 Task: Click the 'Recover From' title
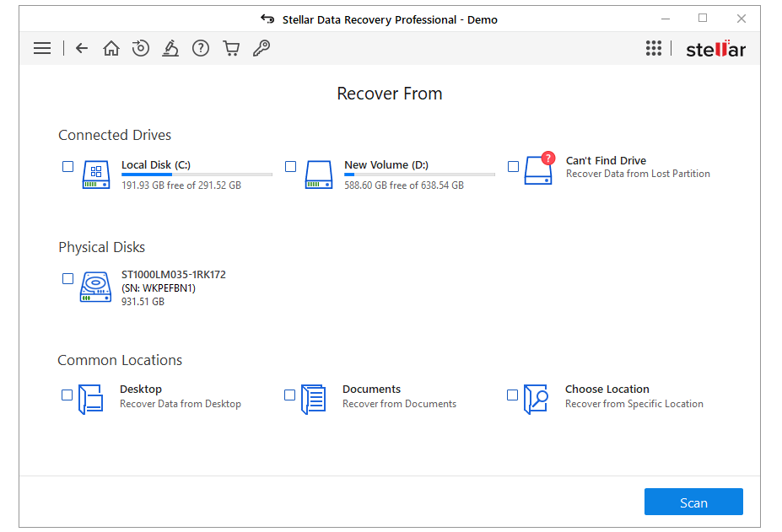tap(390, 94)
